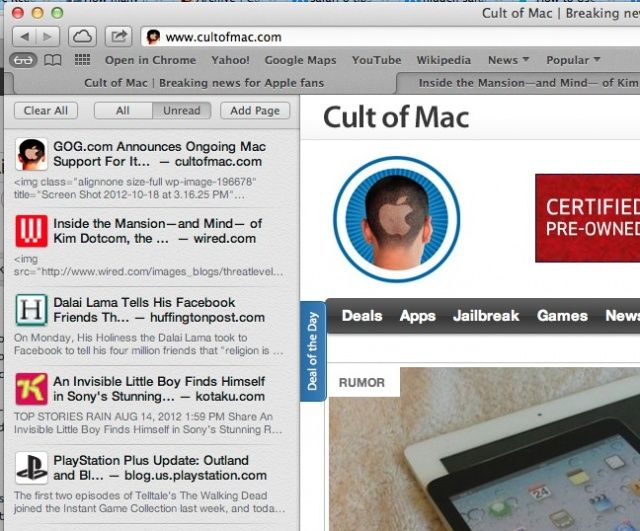The height and width of the screenshot is (531, 640).
Task: Click Telltale's The Walking Dead preview text
Action: (149, 502)
